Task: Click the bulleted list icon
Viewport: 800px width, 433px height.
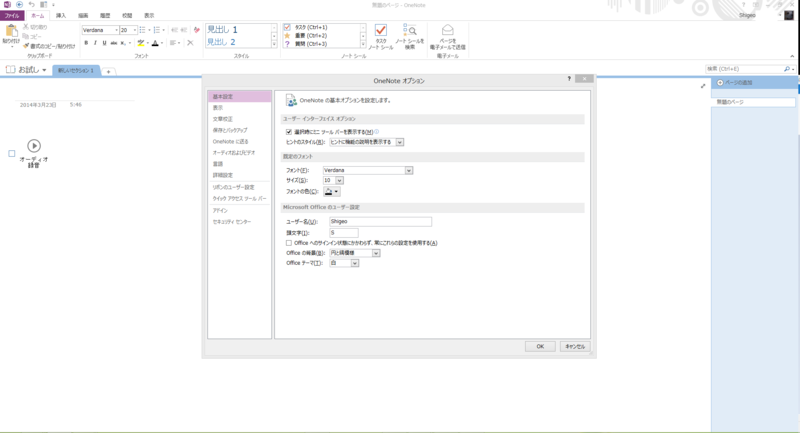Action: (142, 30)
